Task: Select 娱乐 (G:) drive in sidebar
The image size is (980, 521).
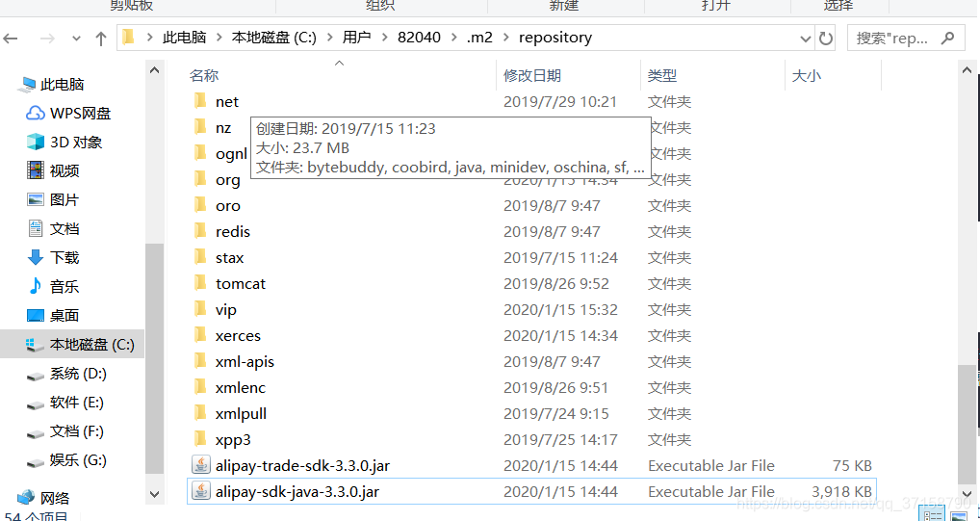Action: click(x=66, y=460)
